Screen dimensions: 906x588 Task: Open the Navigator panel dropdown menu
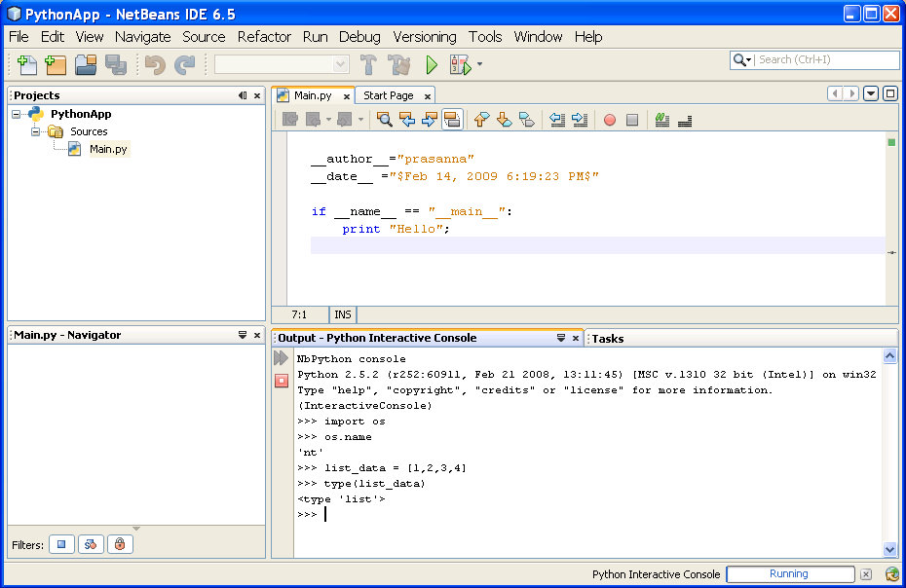pos(243,335)
